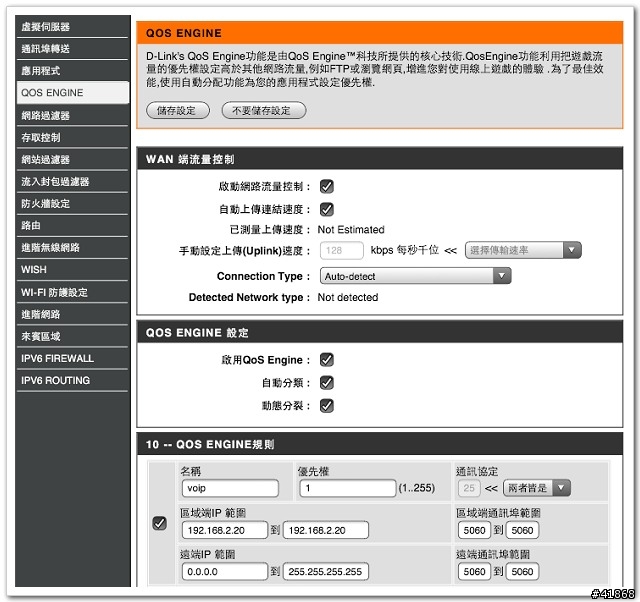Toggle the 啟動網路流量控制 checkbox
The height and width of the screenshot is (602, 640).
click(327, 187)
